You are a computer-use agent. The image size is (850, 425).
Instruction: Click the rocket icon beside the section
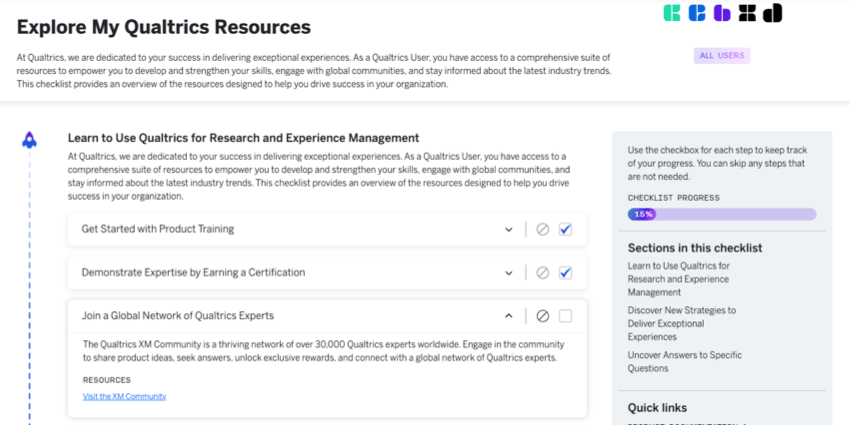[x=29, y=140]
